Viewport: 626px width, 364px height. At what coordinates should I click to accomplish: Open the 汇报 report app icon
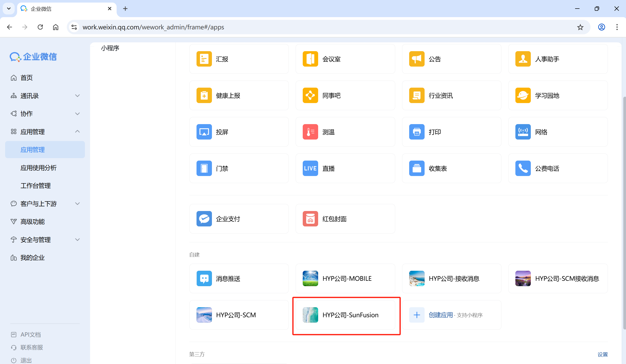point(204,59)
